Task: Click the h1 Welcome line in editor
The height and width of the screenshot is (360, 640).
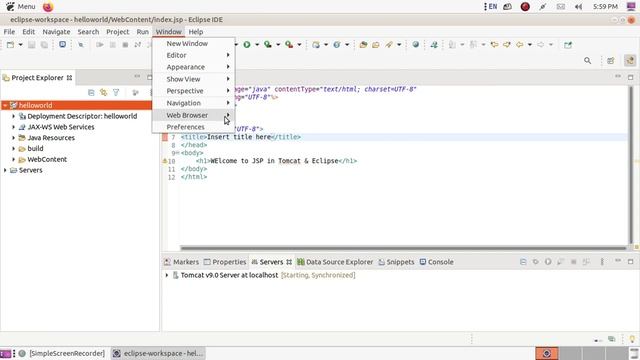Action: (x=276, y=161)
